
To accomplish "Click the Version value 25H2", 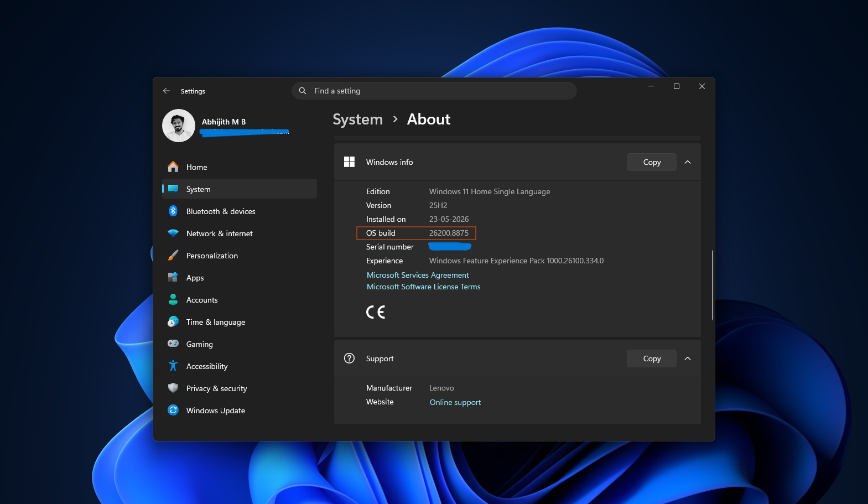I will click(438, 205).
